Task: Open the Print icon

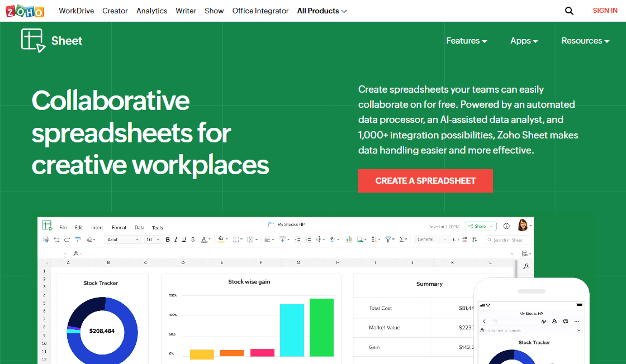Action: [x=46, y=239]
